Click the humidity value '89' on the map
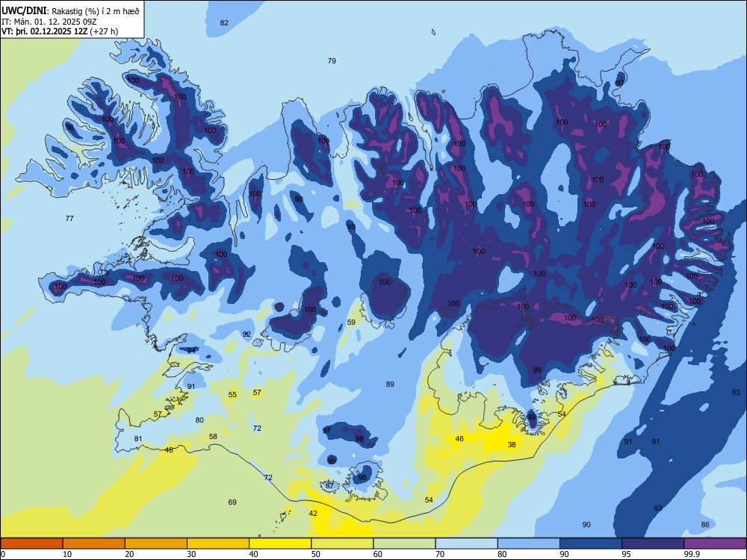Viewport: 747px width, 560px height. pos(390,385)
